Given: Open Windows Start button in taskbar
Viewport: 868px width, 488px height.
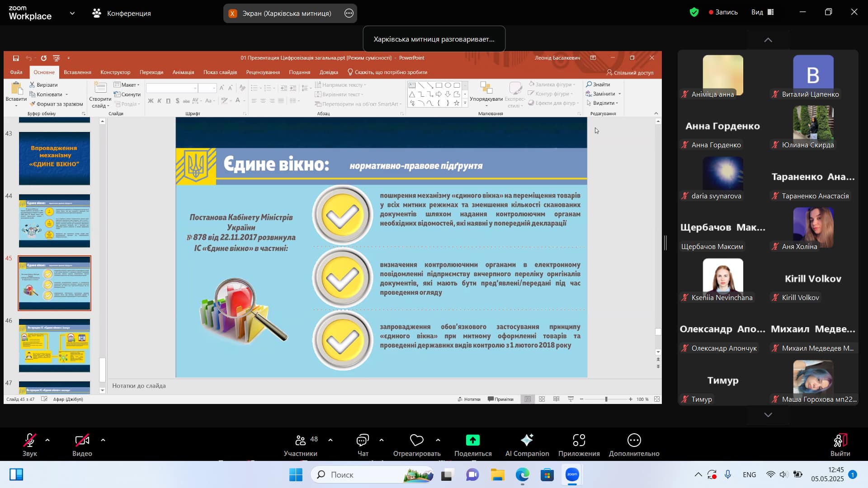Looking at the screenshot, I should point(296,475).
